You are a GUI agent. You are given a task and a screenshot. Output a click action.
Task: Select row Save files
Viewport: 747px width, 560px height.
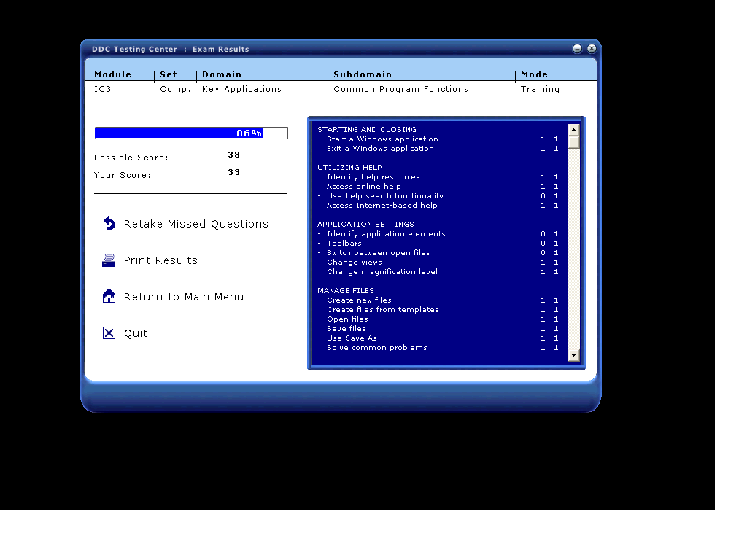438,329
